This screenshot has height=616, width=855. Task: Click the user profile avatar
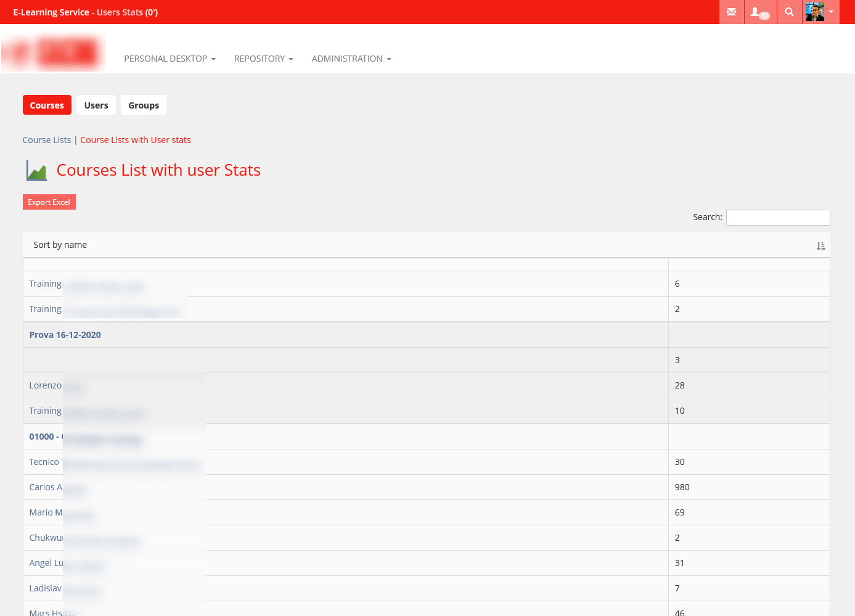coord(814,12)
